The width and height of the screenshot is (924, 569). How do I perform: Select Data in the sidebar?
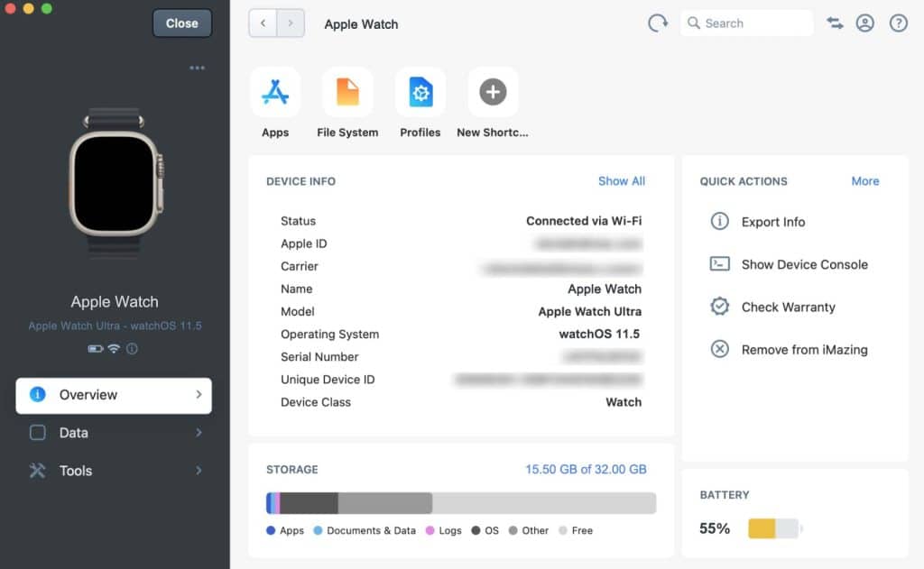pyautogui.click(x=114, y=433)
